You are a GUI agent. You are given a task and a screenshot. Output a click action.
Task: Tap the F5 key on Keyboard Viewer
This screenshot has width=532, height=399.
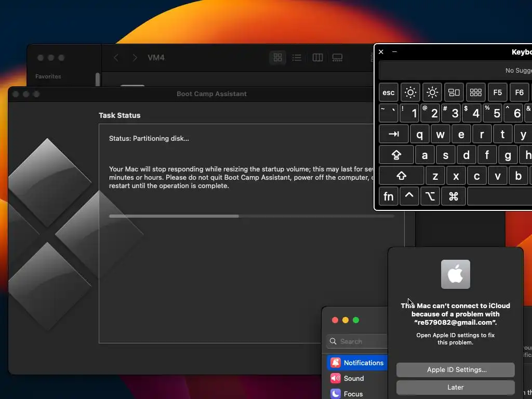pos(497,92)
